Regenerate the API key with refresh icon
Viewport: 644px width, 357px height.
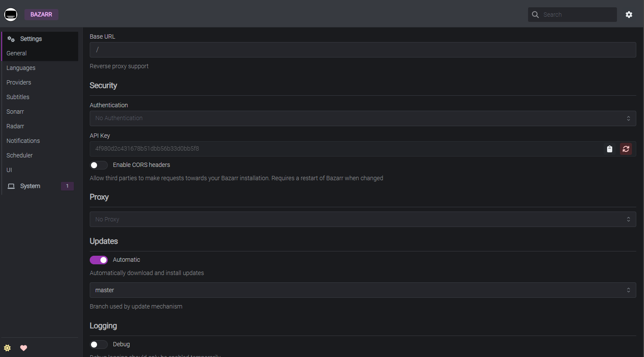pos(626,149)
